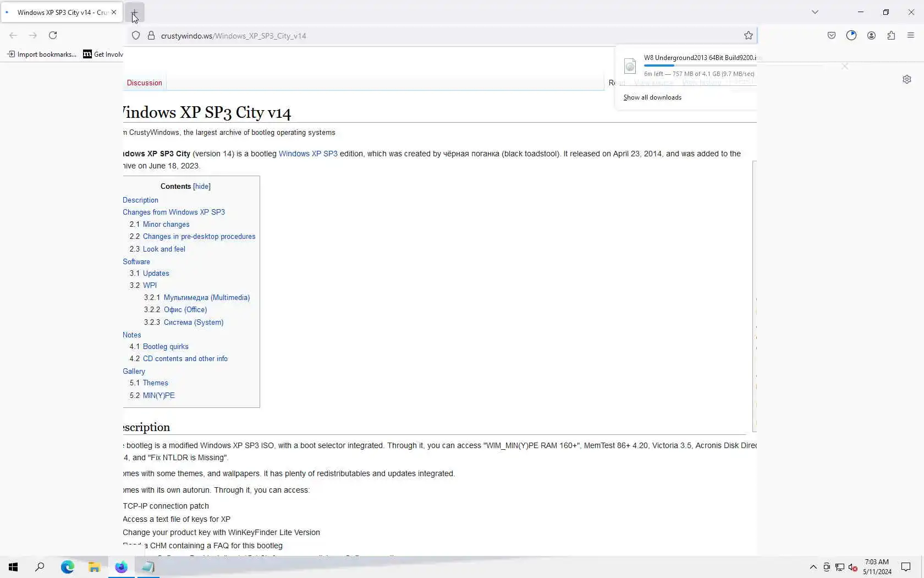Click the download progress bar

click(700, 66)
